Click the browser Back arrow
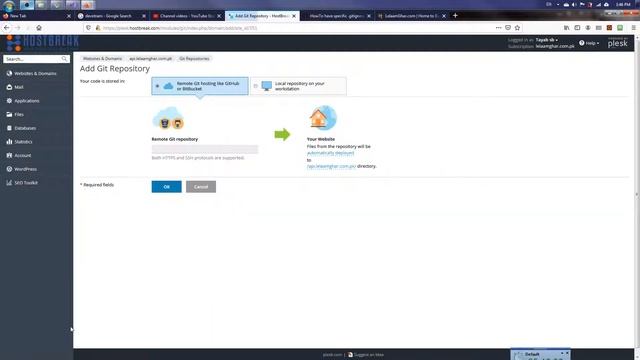 (7, 28)
